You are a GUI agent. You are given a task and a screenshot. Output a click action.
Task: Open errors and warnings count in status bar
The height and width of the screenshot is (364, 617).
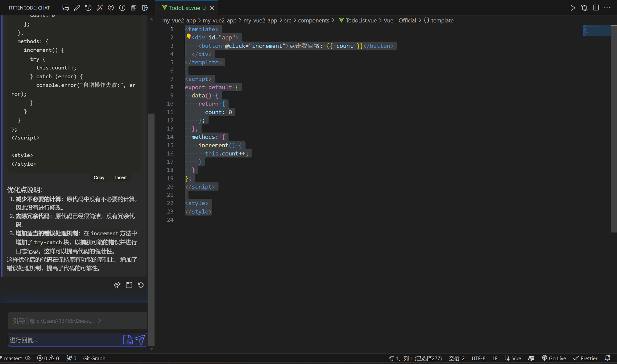click(x=48, y=358)
